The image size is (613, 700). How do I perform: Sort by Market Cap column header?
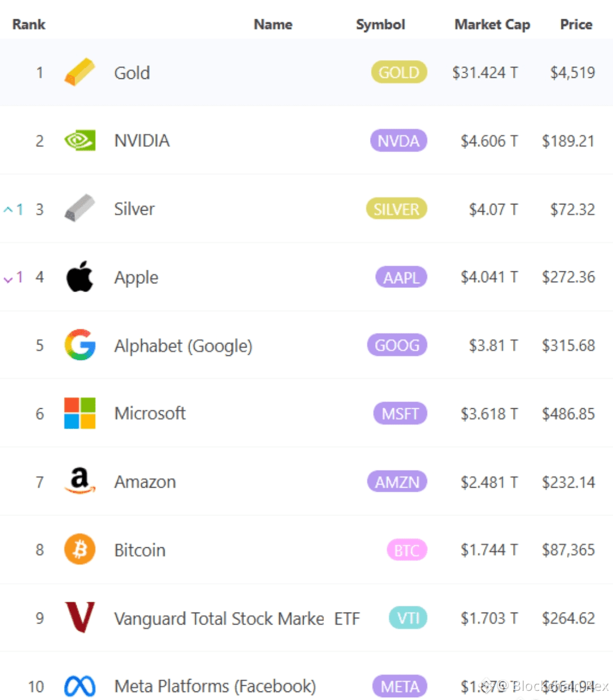click(492, 24)
